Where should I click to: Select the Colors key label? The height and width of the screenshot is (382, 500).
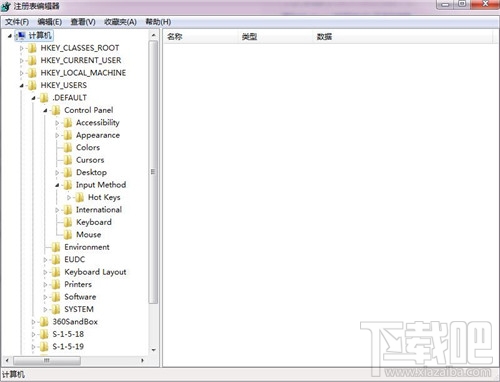coord(88,147)
